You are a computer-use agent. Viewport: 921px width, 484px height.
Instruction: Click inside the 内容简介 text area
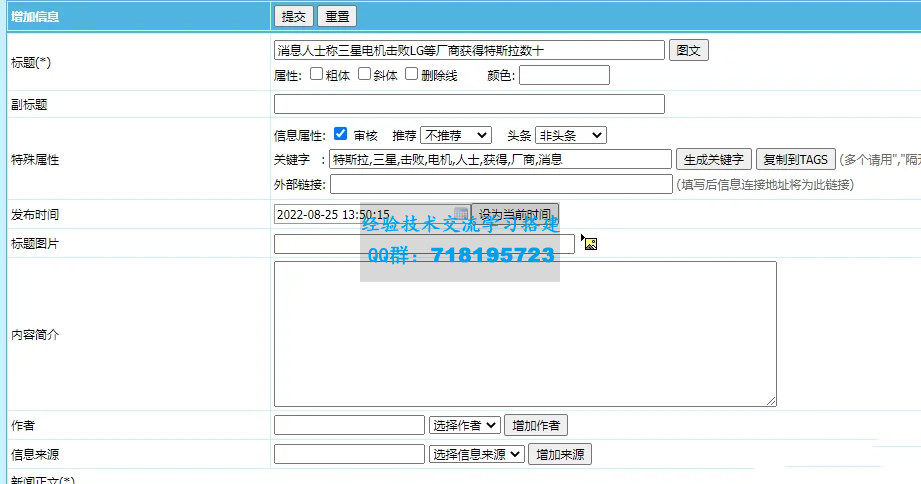(525, 334)
